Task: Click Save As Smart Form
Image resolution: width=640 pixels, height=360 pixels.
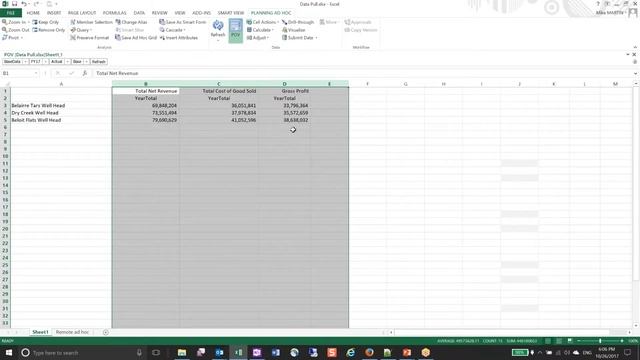Action: click(x=183, y=22)
